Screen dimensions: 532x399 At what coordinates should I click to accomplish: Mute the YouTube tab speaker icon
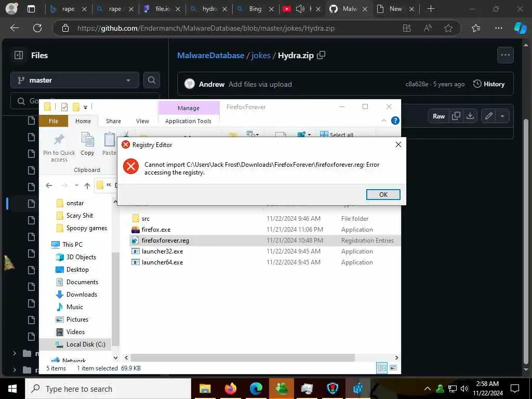click(x=300, y=9)
